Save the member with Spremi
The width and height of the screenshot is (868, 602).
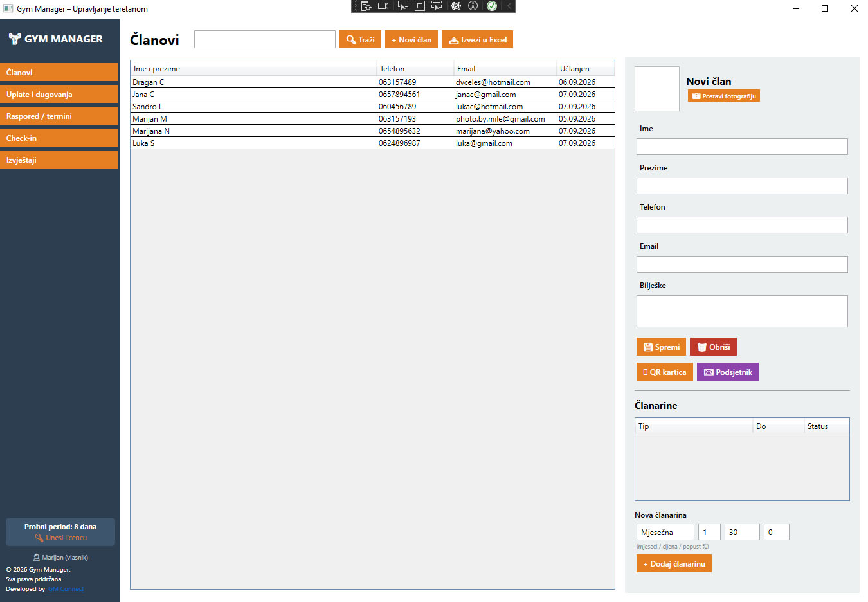(662, 347)
